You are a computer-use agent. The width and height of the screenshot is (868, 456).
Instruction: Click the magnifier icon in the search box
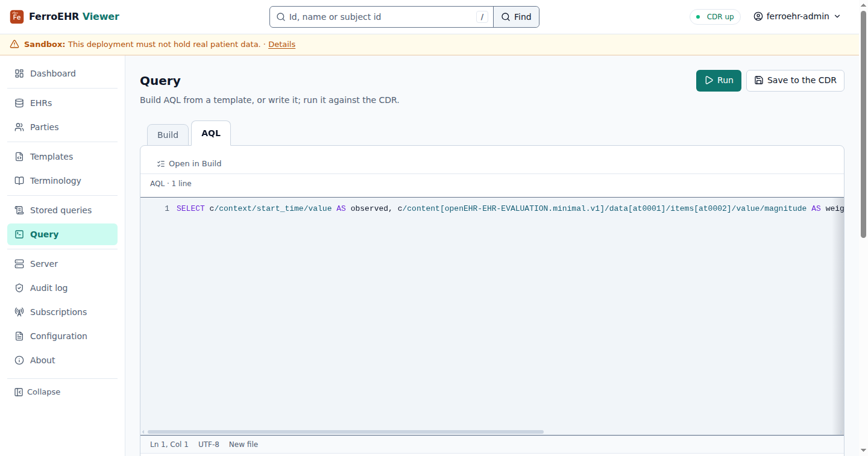pyautogui.click(x=280, y=17)
